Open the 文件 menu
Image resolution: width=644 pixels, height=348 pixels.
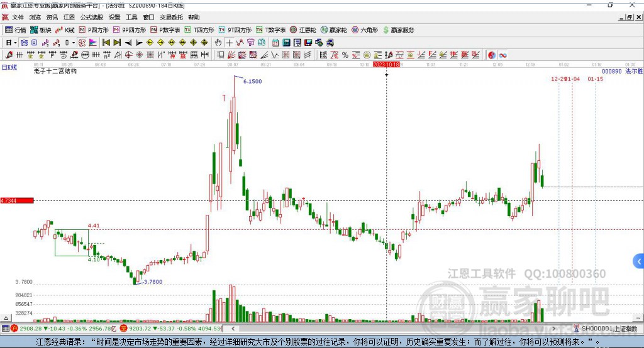point(18,17)
